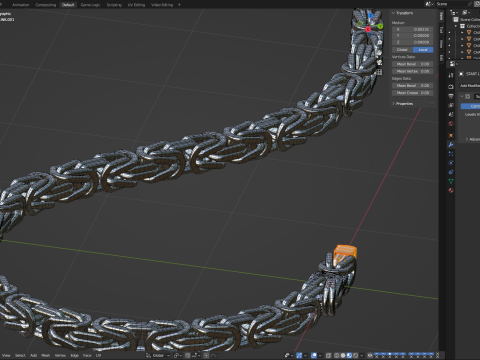Select Solid viewport shading
Viewport: 480px width, 360px height.
(x=343, y=355)
